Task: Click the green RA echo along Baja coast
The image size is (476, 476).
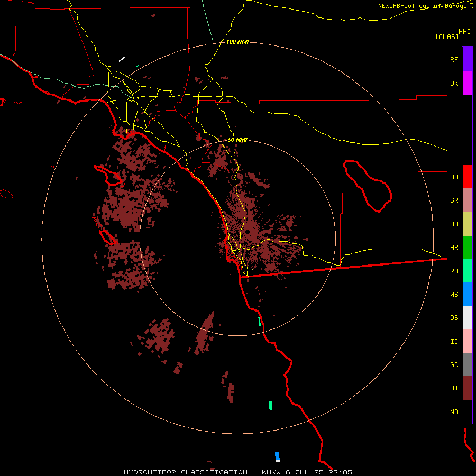Action: 260,322
